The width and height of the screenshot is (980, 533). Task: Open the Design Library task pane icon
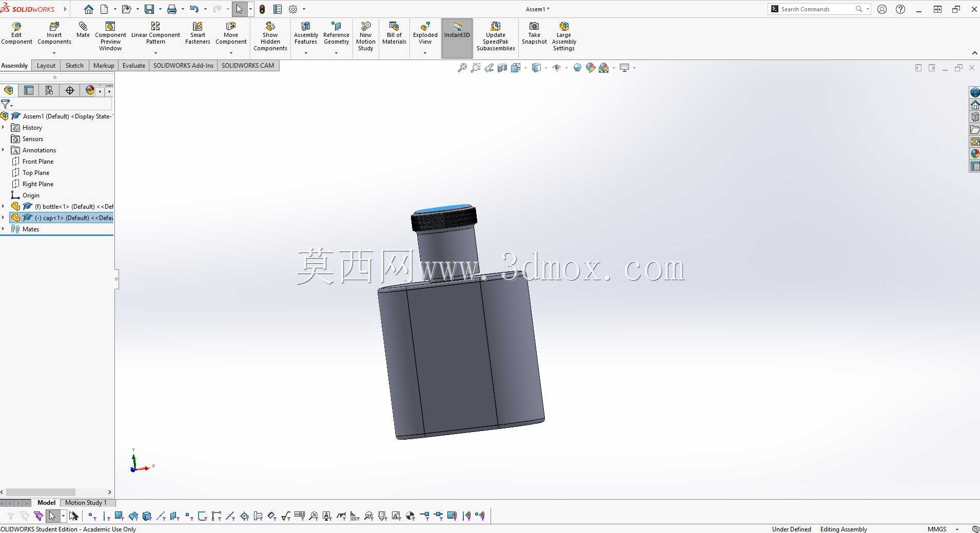tap(975, 117)
